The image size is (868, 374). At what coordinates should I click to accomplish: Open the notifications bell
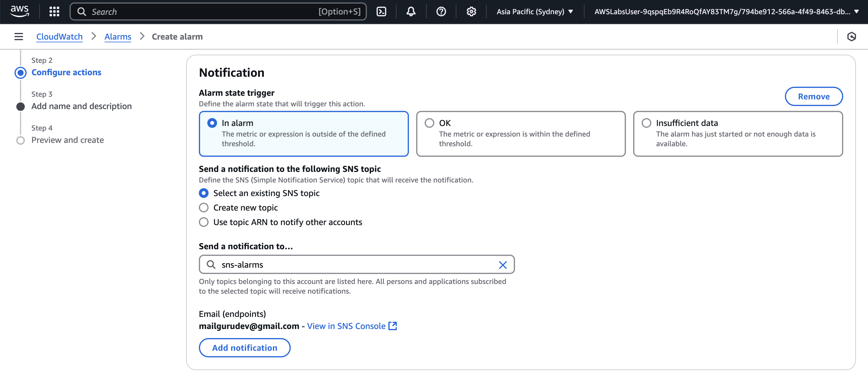click(x=411, y=11)
